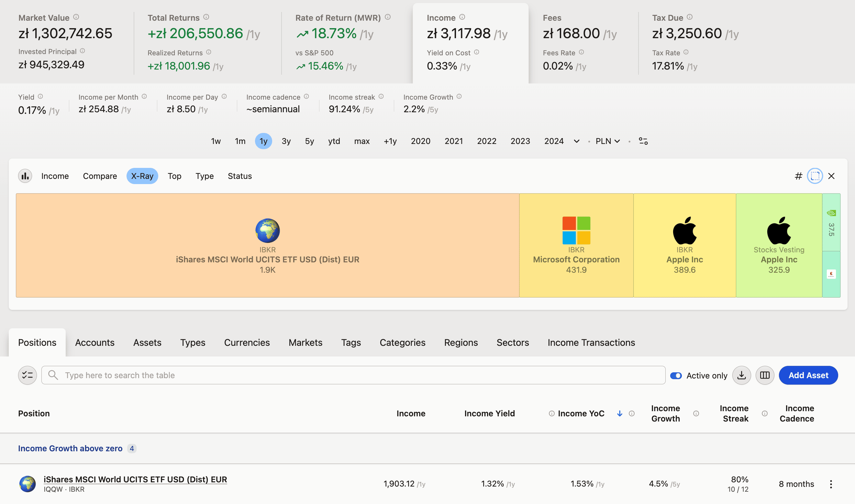
Task: Select the Compare chart view
Action: [100, 176]
